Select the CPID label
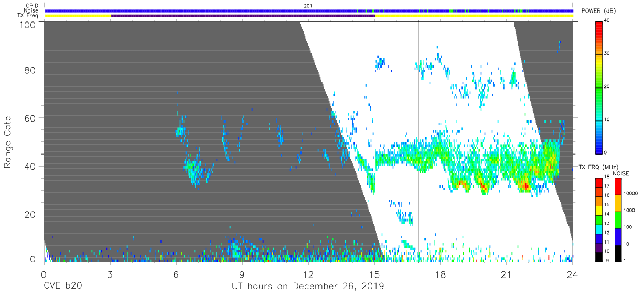 coord(32,5)
